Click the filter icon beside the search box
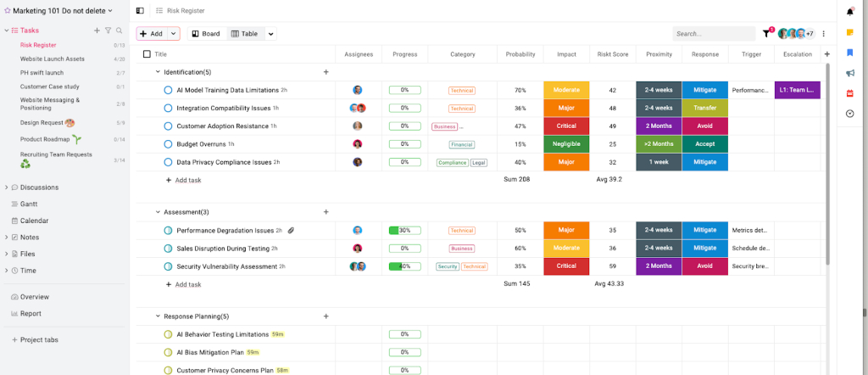The image size is (868, 375). (766, 34)
